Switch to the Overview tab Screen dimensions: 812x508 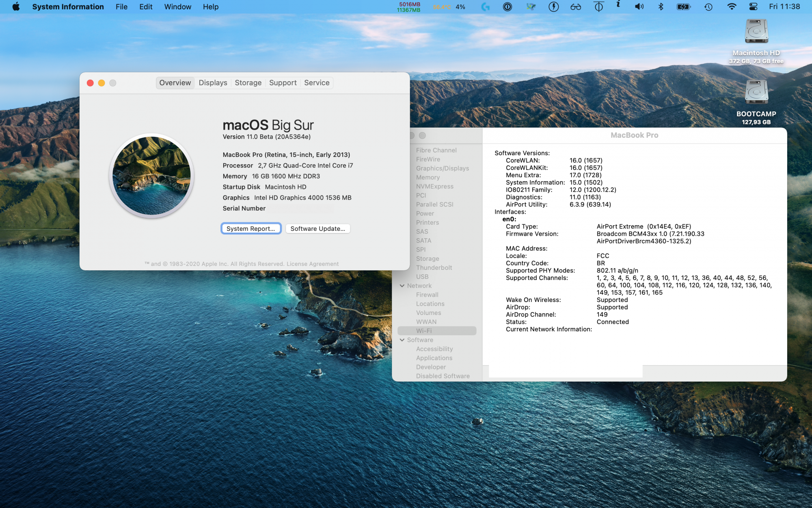[x=175, y=82]
